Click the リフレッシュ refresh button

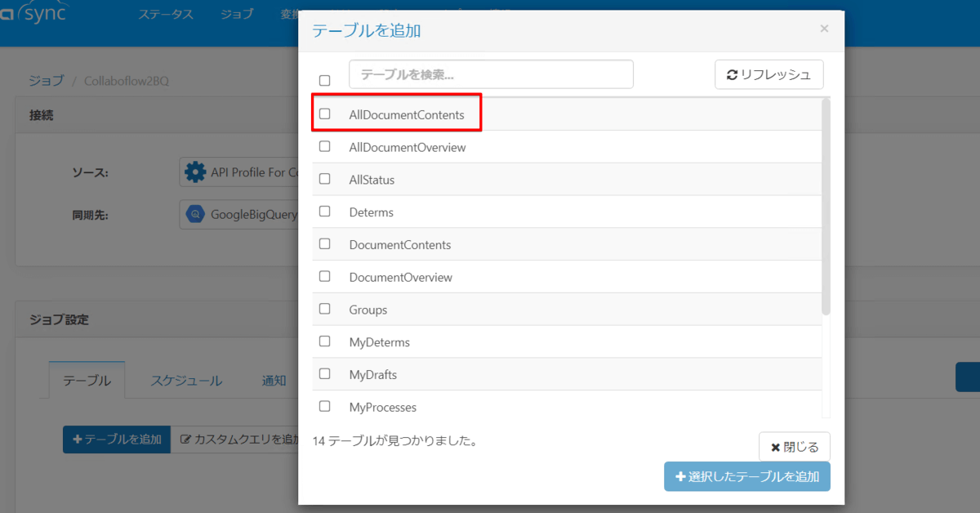click(x=768, y=74)
